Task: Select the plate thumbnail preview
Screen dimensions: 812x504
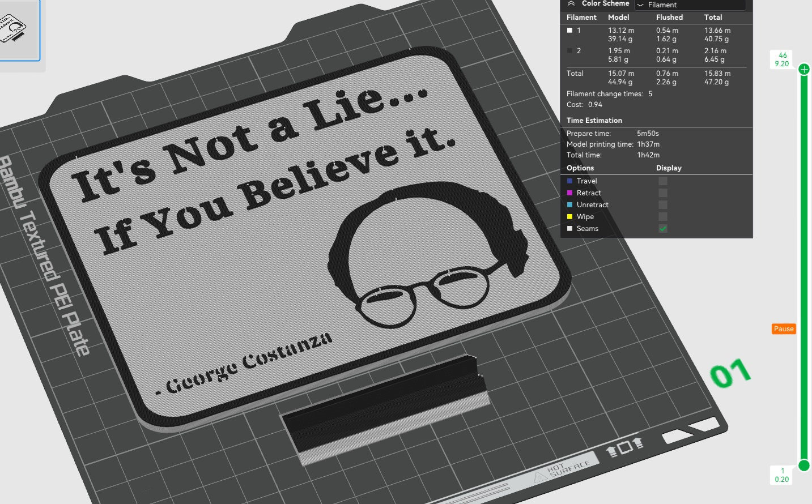Action: (19, 29)
